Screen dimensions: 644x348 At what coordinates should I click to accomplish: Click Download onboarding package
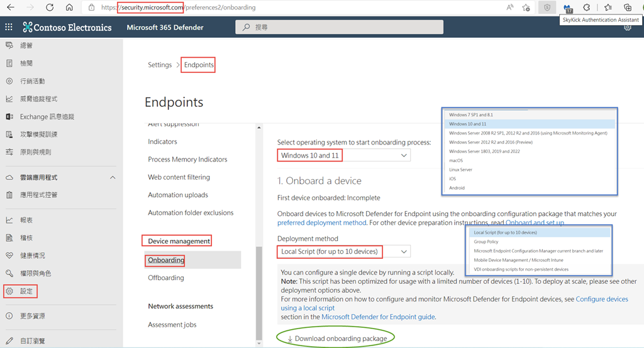pos(337,339)
